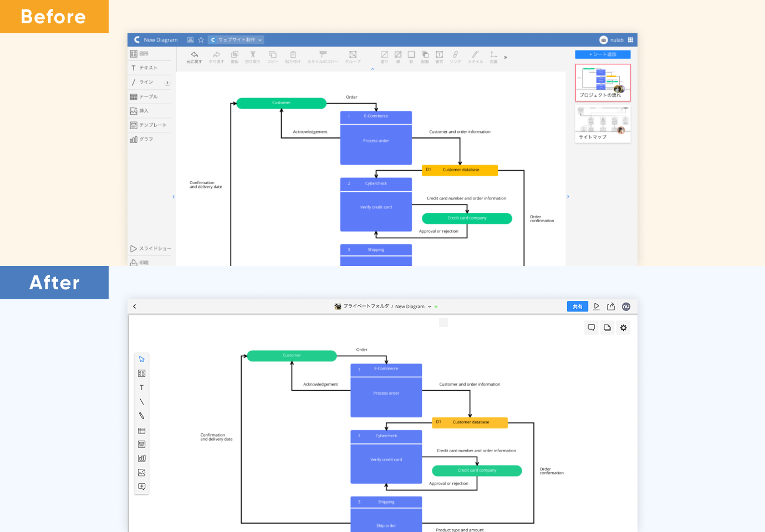Open the 塗り fill color tool

point(385,57)
